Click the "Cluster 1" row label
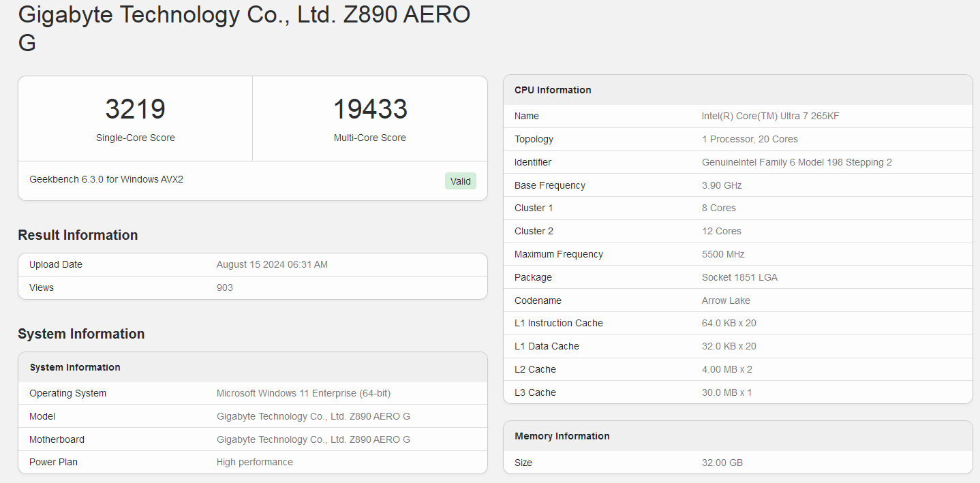Viewport: 980px width, 483px height. tap(534, 208)
